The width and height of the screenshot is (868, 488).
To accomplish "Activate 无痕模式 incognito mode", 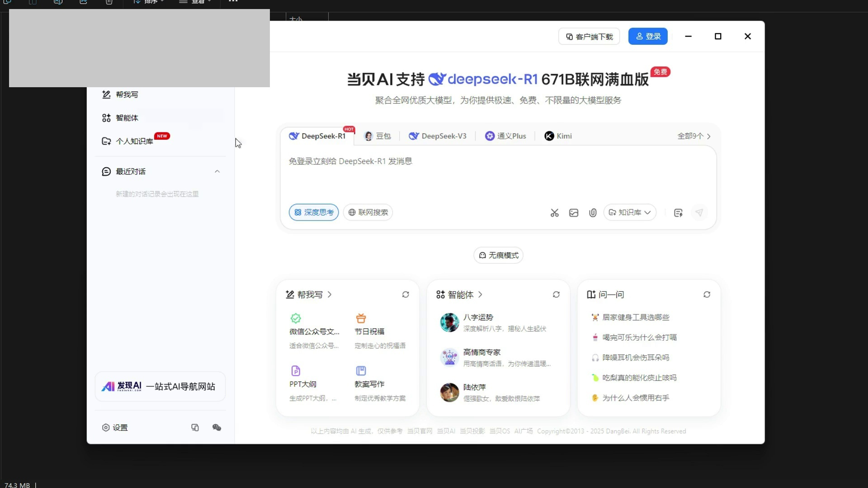I will (x=498, y=255).
